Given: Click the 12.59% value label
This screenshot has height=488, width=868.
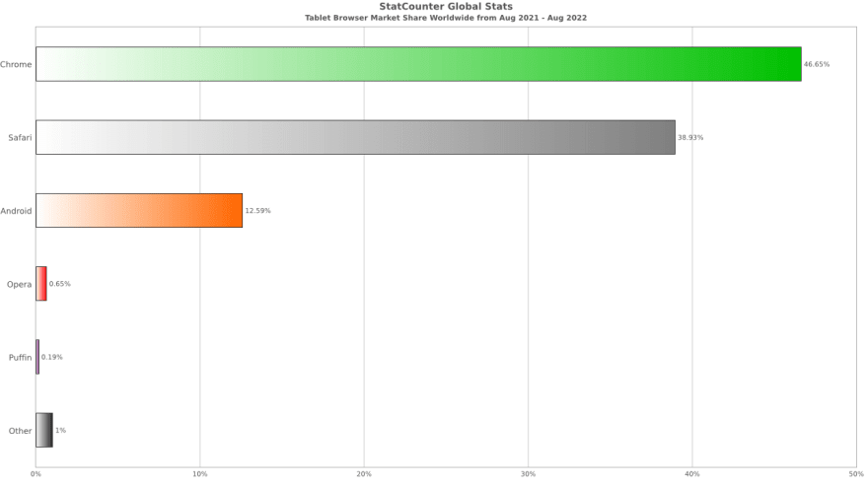Looking at the screenshot, I should pos(258,210).
